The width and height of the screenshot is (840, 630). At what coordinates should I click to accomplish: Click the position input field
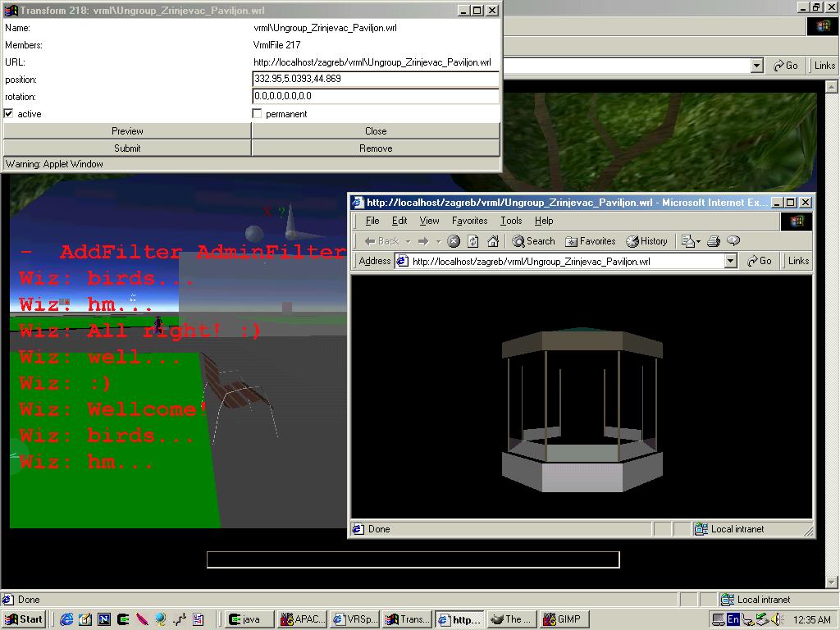[376, 79]
